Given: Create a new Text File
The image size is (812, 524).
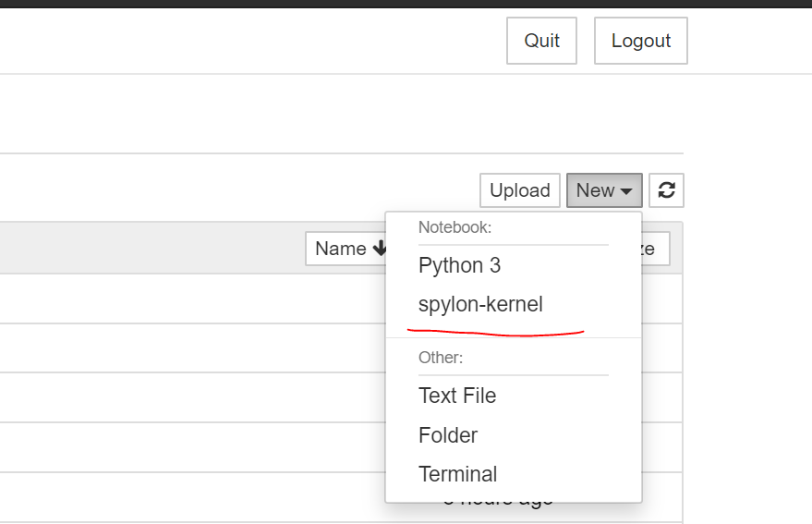Looking at the screenshot, I should tap(457, 396).
